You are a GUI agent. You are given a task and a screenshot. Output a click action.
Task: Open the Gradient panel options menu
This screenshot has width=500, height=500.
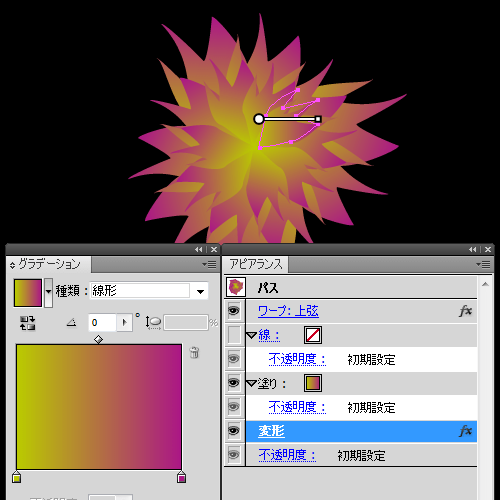209,265
